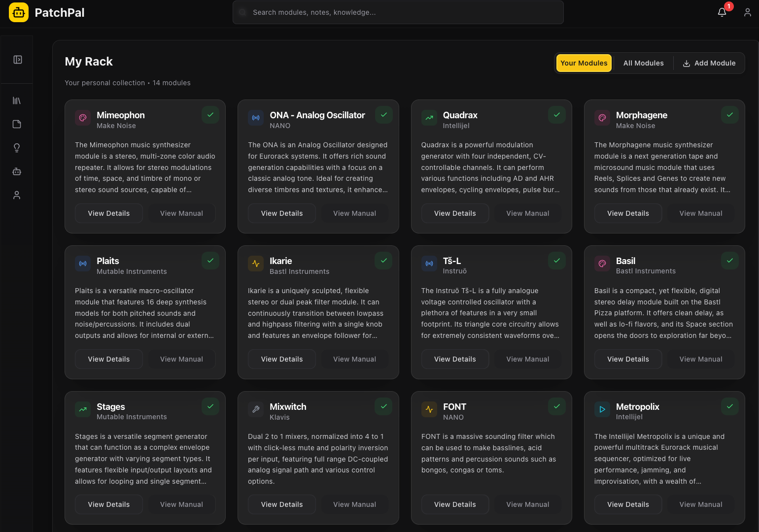Toggle the Stages owned checkmark

pyautogui.click(x=210, y=406)
